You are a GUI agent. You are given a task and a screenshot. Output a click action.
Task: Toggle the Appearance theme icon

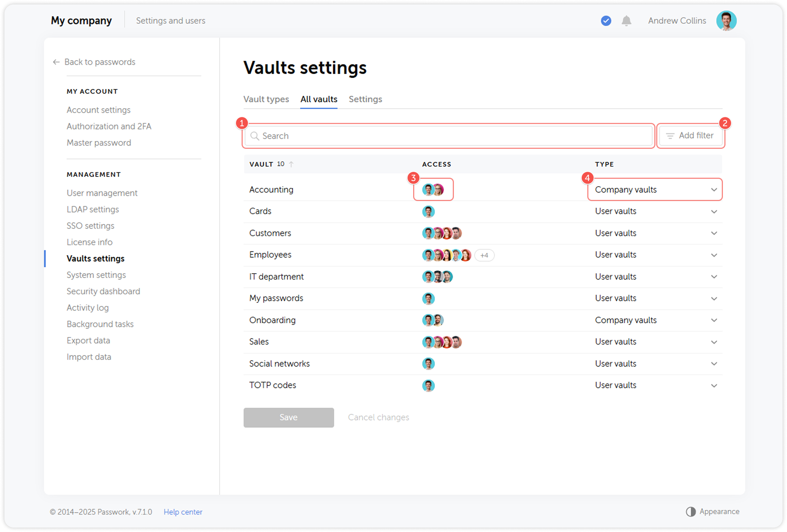coord(690,512)
